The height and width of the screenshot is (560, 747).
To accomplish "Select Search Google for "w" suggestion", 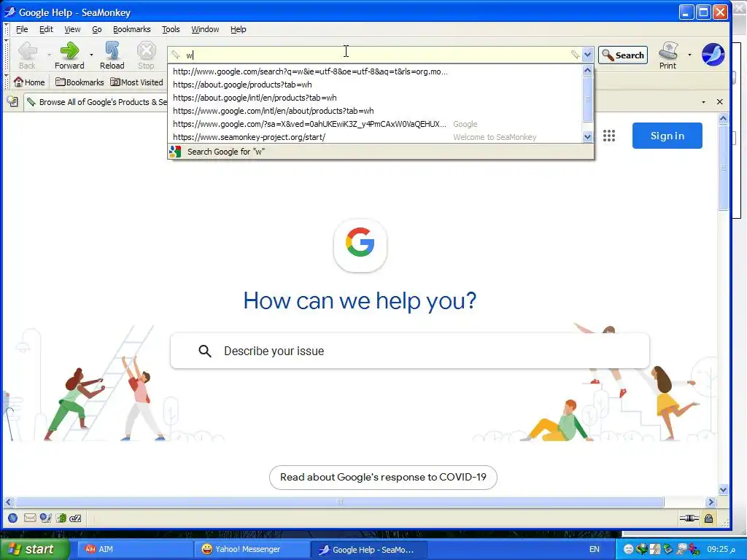I will tap(381, 152).
